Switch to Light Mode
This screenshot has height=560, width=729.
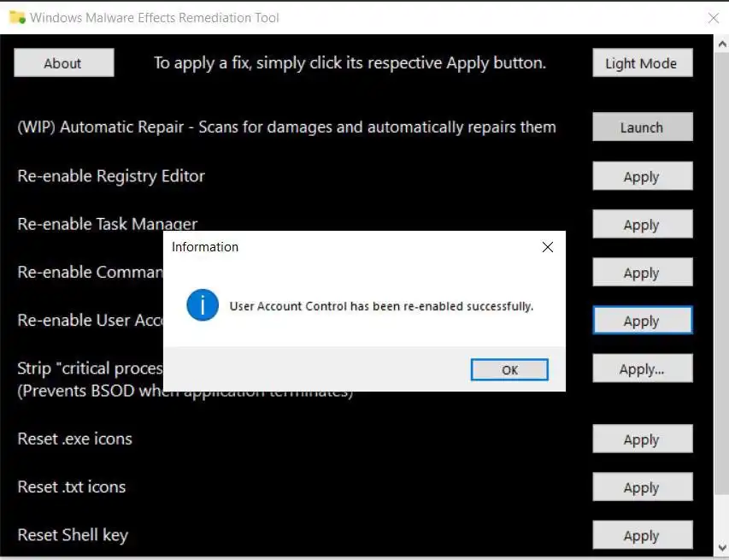[643, 62]
